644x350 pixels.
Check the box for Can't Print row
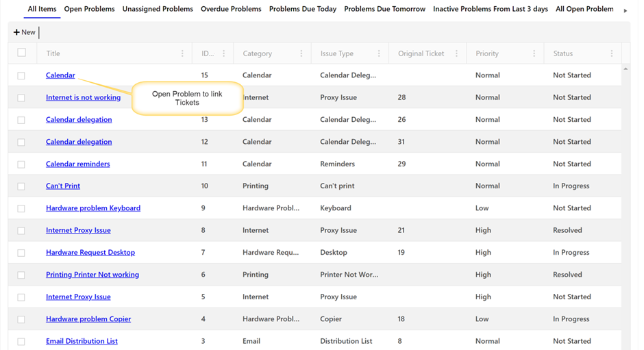pyautogui.click(x=21, y=186)
